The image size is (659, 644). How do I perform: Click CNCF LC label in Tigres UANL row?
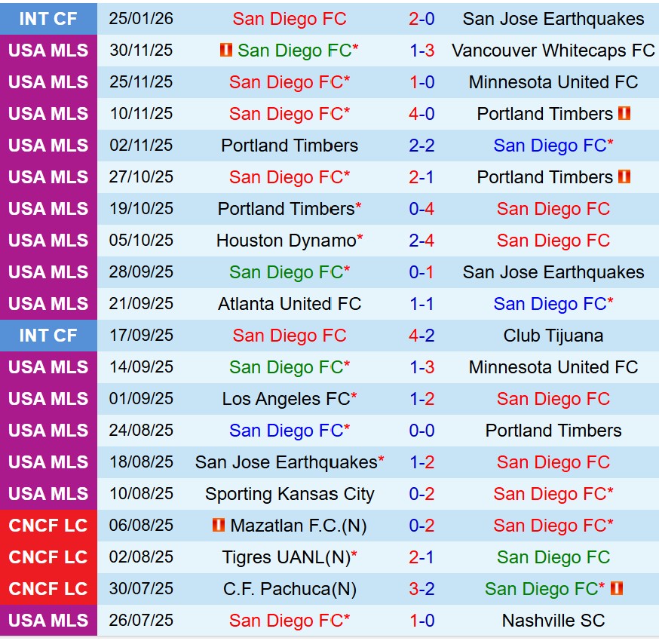48,557
